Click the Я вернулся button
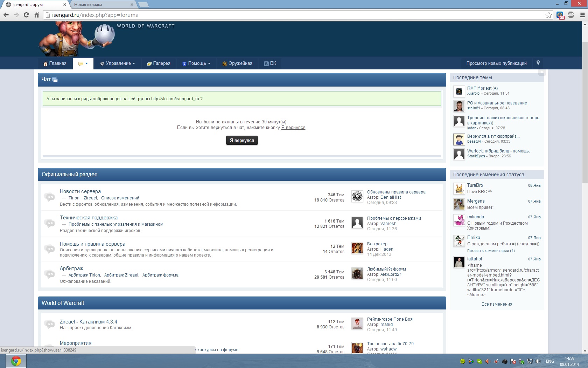This screenshot has height=368, width=588. coord(242,140)
